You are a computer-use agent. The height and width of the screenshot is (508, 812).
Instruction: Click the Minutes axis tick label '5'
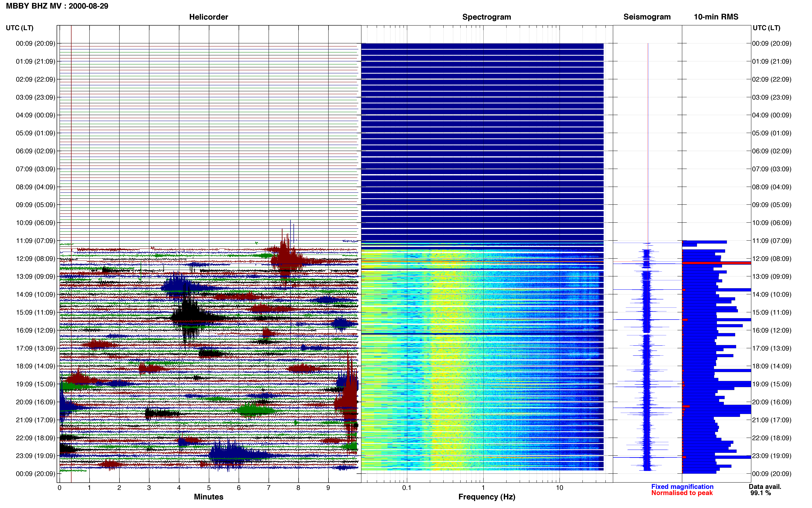click(209, 488)
